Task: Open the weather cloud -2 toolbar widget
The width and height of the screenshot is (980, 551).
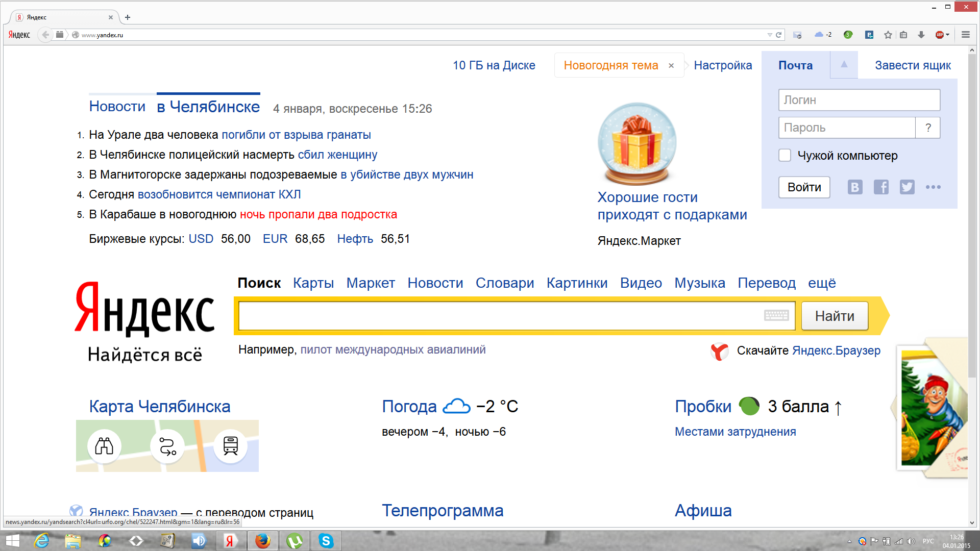Action: (823, 35)
